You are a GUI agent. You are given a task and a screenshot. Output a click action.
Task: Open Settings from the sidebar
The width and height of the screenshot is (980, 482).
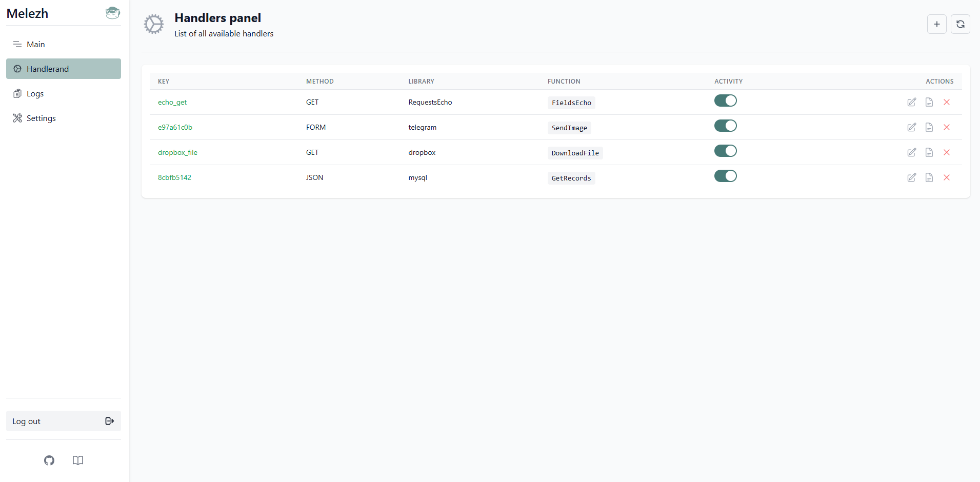point(64,118)
